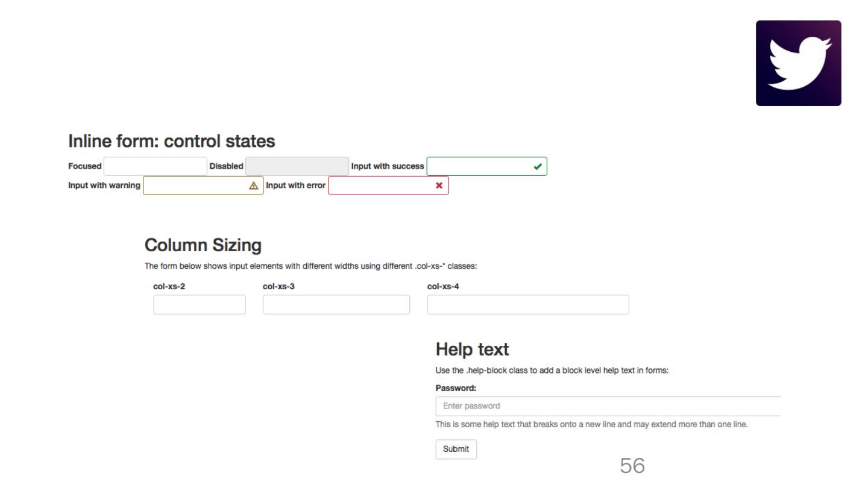The width and height of the screenshot is (868, 488).
Task: Click the "Password:" label
Action: coord(456,389)
